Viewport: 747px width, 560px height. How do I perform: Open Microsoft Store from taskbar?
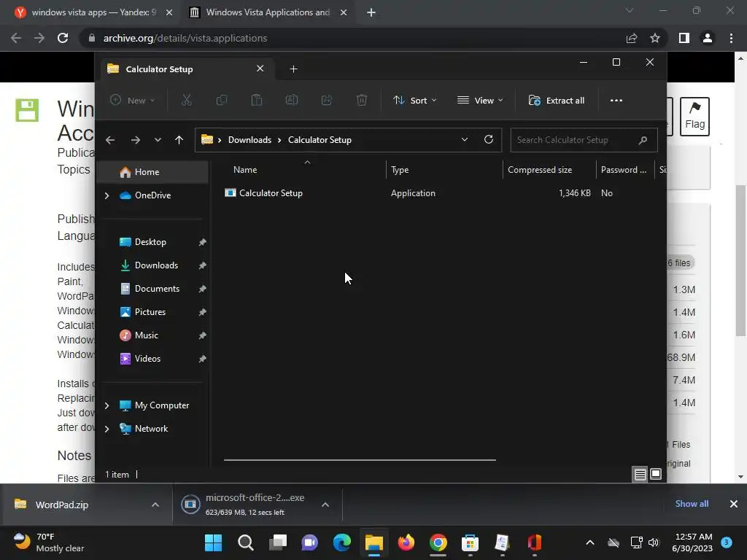[x=470, y=542]
